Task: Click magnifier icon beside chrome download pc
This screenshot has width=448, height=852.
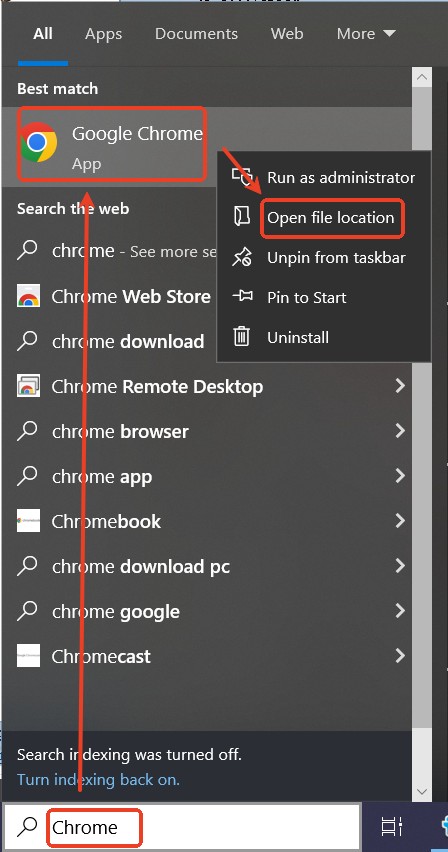Action: [27, 567]
